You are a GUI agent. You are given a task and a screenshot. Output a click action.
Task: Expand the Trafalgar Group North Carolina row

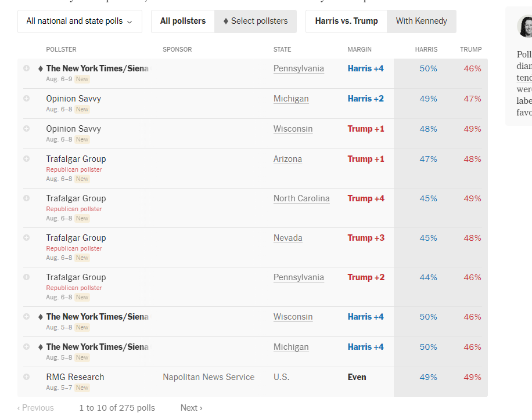tap(26, 198)
